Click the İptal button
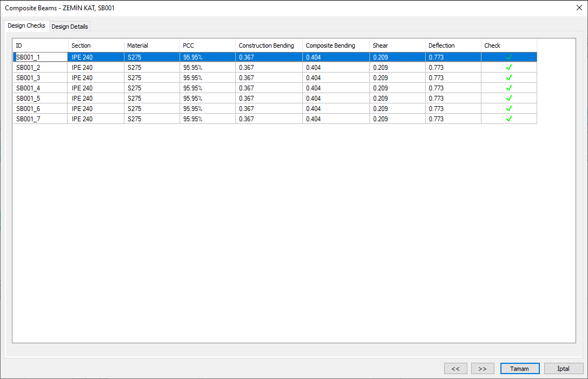This screenshot has height=379, width=588. (x=563, y=369)
